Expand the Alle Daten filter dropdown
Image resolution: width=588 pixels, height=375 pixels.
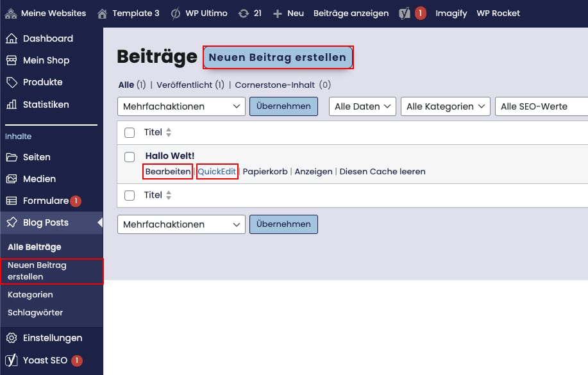tap(362, 106)
